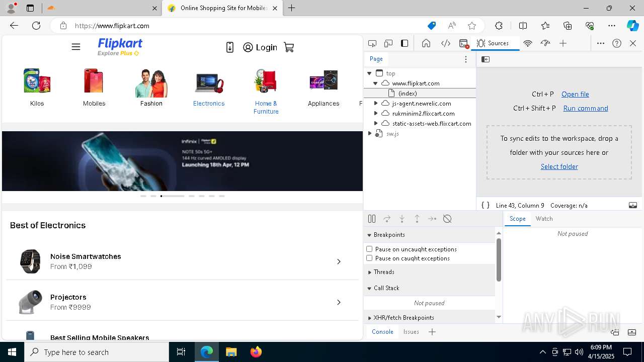
Task: Open the Electronics category
Action: (209, 88)
